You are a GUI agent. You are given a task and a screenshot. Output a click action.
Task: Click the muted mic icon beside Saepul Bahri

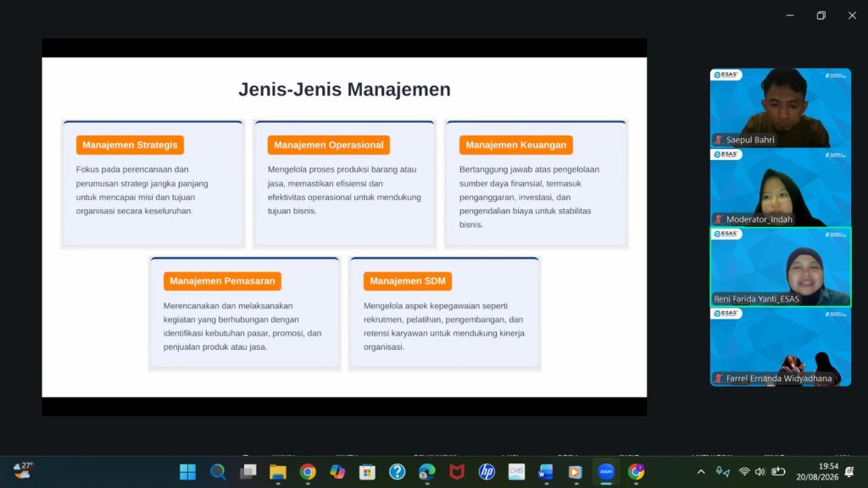(x=719, y=140)
